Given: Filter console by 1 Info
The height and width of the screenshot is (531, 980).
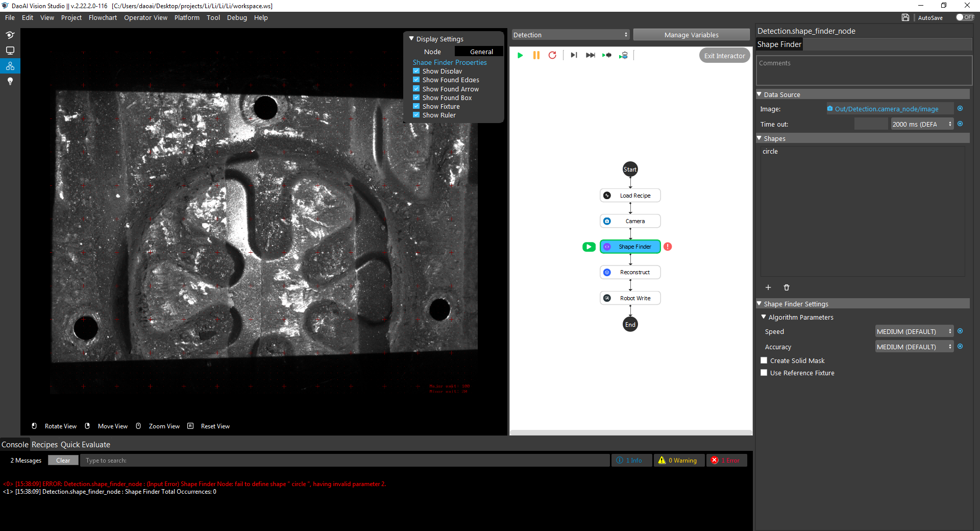Looking at the screenshot, I should (632, 460).
